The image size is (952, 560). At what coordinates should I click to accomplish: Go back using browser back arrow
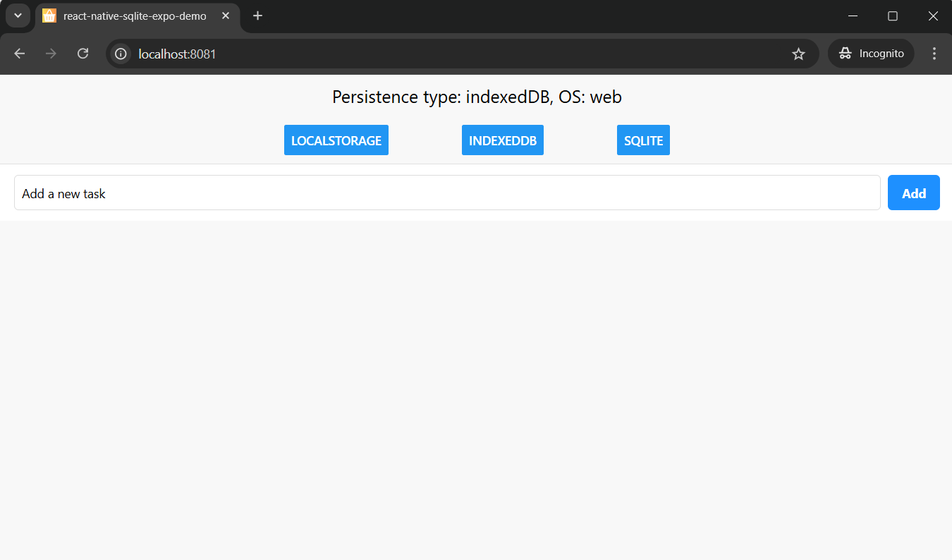click(x=20, y=54)
